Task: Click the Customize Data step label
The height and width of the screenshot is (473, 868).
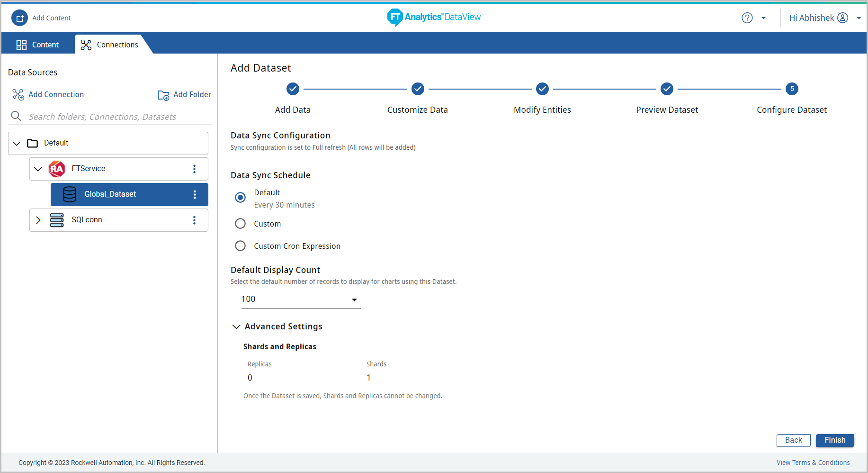Action: [418, 110]
